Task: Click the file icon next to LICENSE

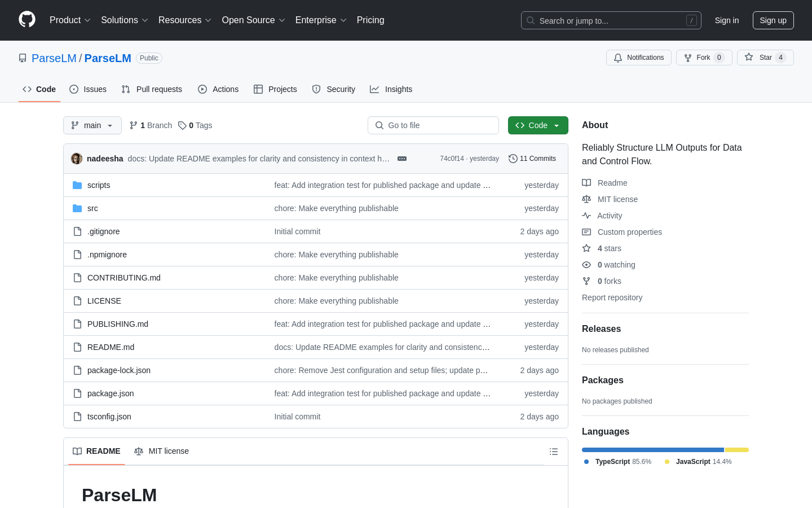Action: point(77,301)
